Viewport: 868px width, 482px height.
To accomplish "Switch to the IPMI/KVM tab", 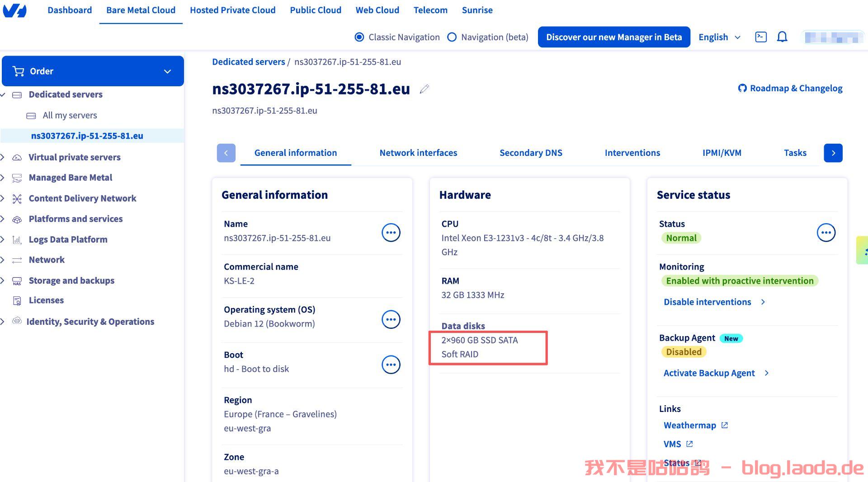I will click(x=722, y=153).
